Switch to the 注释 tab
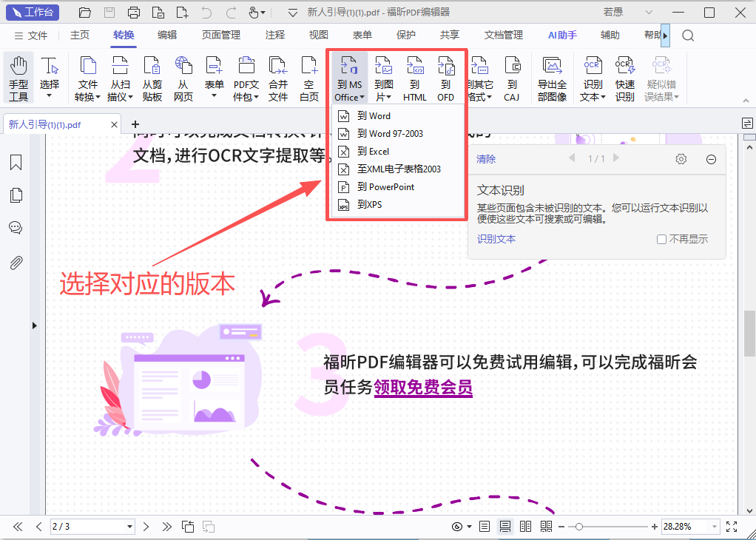 click(275, 35)
